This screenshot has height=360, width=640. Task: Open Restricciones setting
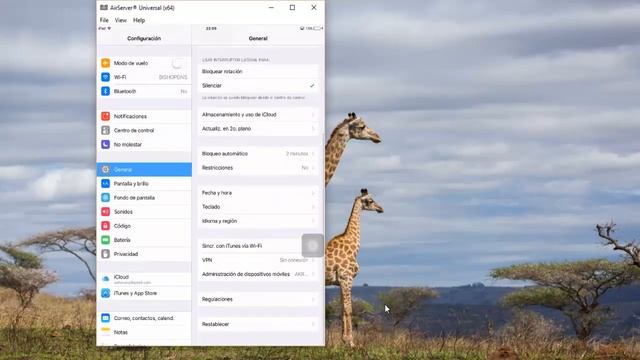(x=258, y=168)
